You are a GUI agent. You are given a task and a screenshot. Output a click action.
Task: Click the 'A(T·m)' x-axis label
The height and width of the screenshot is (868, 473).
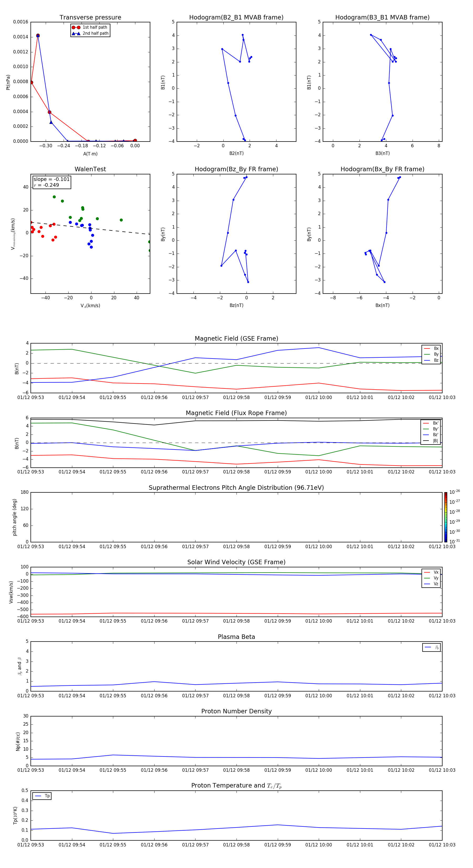coord(90,154)
